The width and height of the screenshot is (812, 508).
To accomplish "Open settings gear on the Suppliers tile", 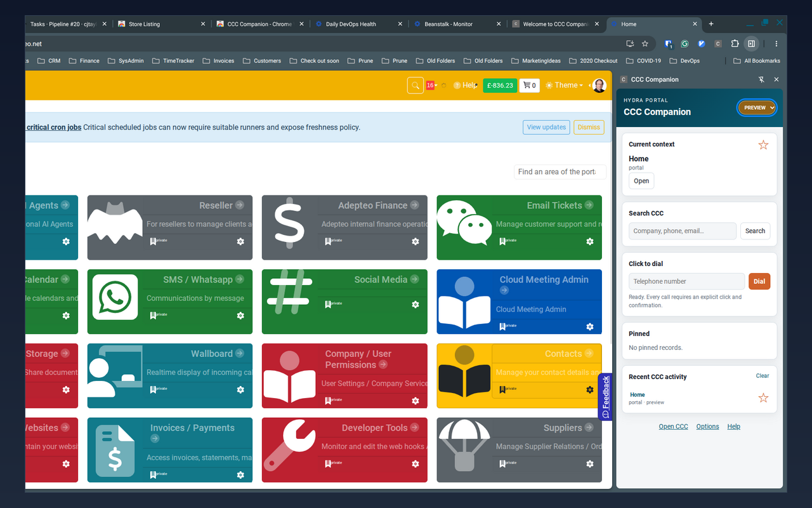I will 590,464.
